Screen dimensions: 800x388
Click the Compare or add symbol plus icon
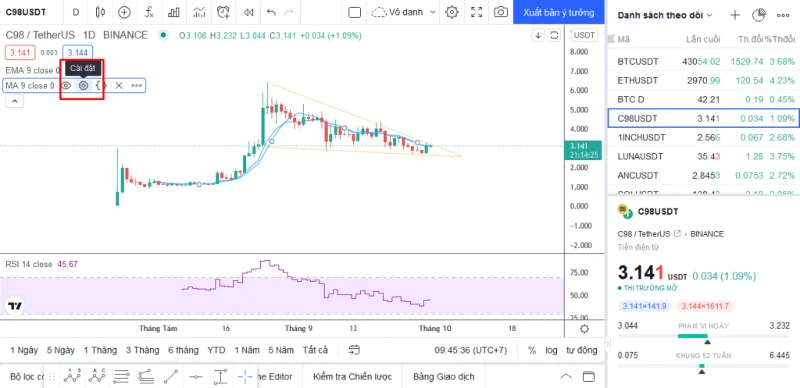(x=124, y=12)
